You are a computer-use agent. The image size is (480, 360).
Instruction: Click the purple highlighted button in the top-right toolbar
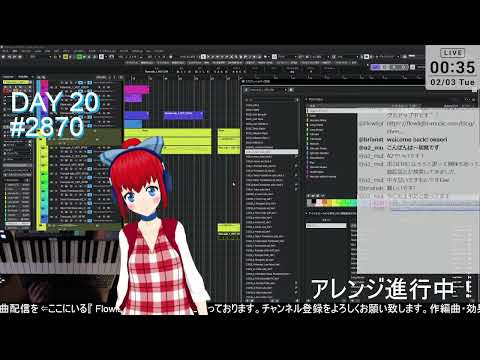click(x=376, y=67)
